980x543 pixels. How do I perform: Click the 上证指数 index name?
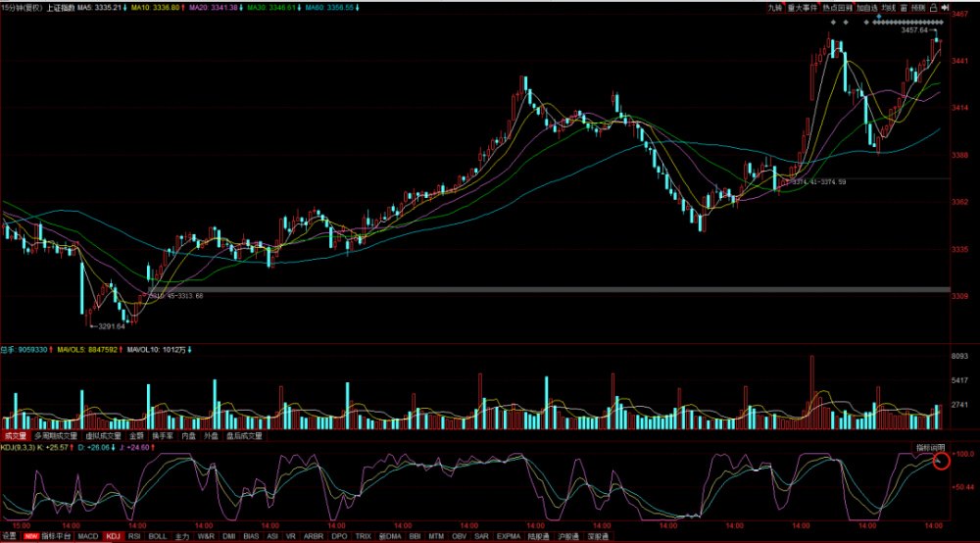click(61, 8)
